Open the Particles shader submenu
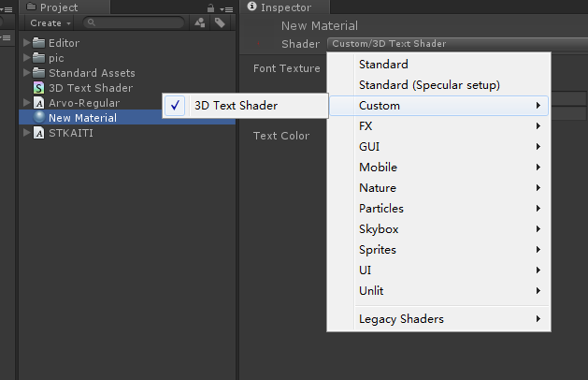 438,209
